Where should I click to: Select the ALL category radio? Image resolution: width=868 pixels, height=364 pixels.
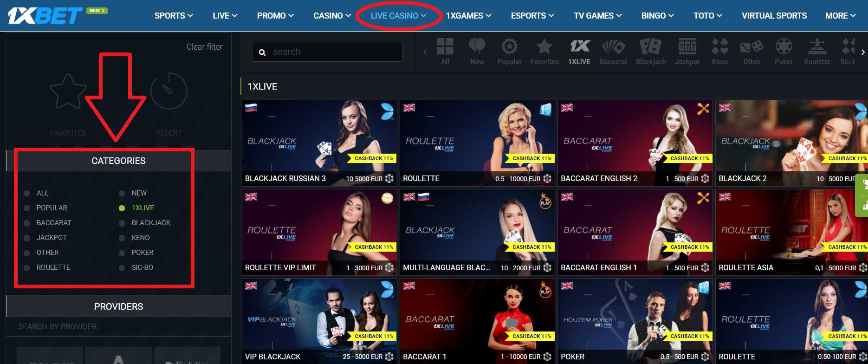point(27,193)
